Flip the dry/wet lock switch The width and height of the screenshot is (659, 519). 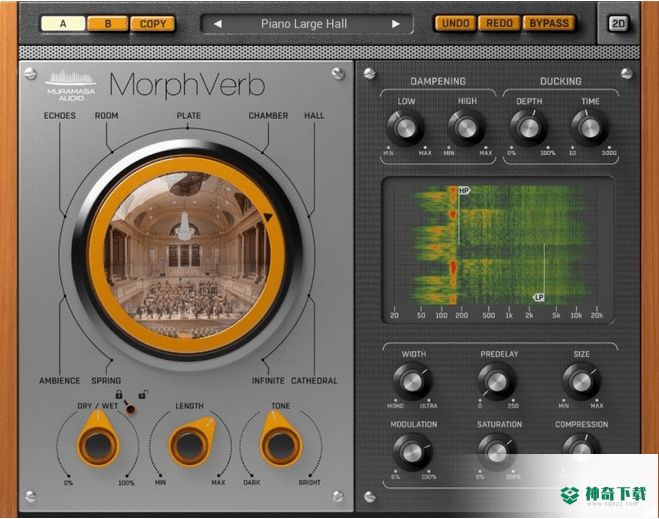tap(130, 408)
